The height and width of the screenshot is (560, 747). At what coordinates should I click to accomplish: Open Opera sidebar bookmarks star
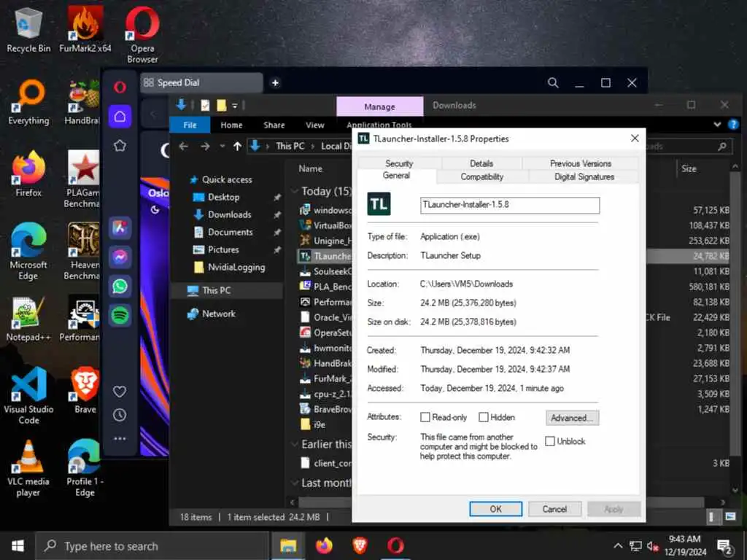[120, 146]
